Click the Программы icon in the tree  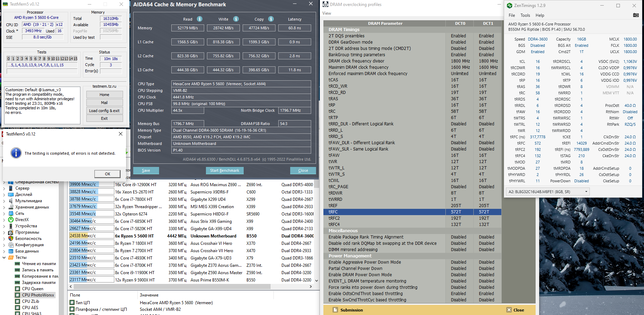click(x=11, y=232)
